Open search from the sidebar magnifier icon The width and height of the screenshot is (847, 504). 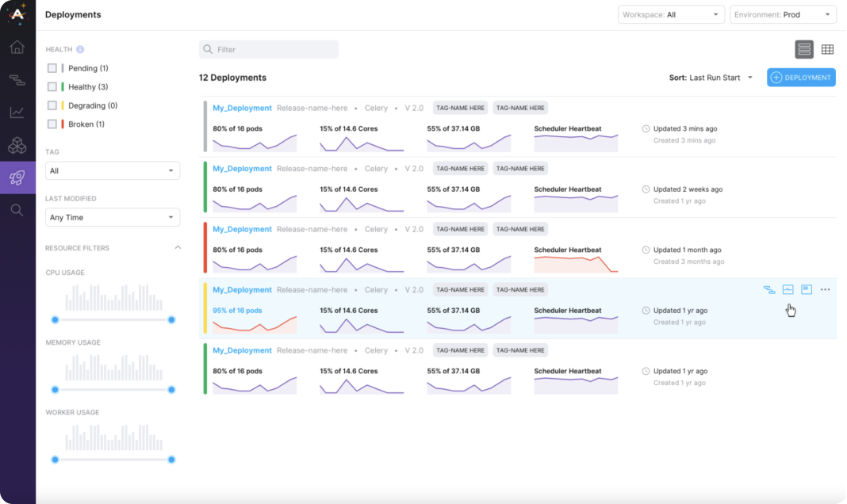[x=17, y=210]
